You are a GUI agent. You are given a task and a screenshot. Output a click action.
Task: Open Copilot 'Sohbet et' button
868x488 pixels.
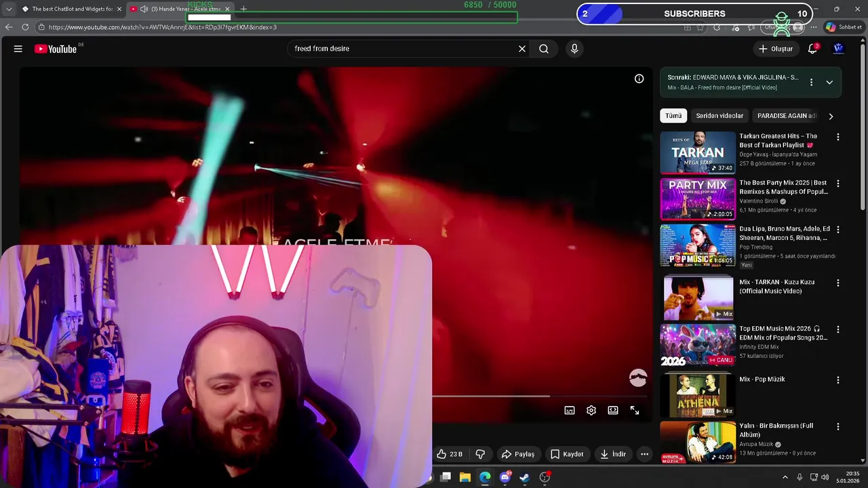click(x=844, y=27)
